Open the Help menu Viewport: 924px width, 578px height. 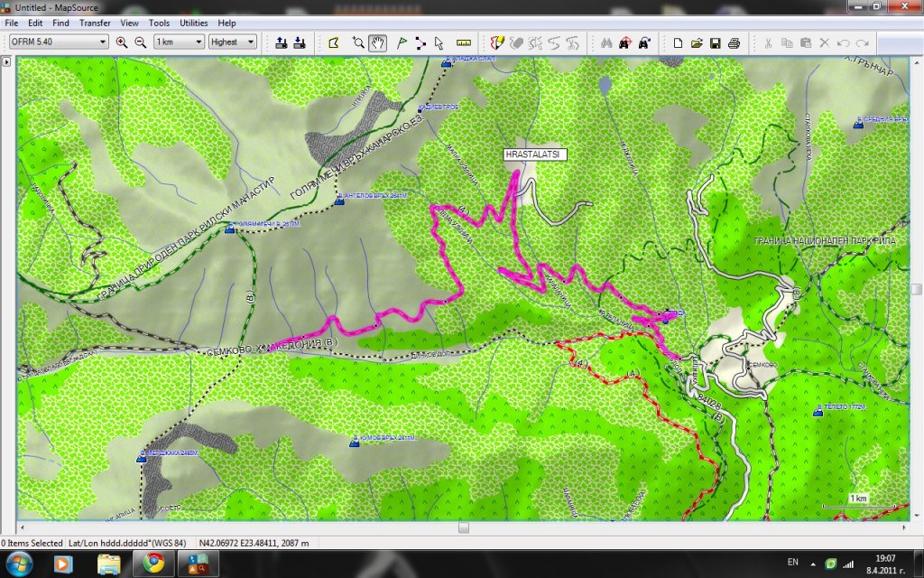point(226,23)
